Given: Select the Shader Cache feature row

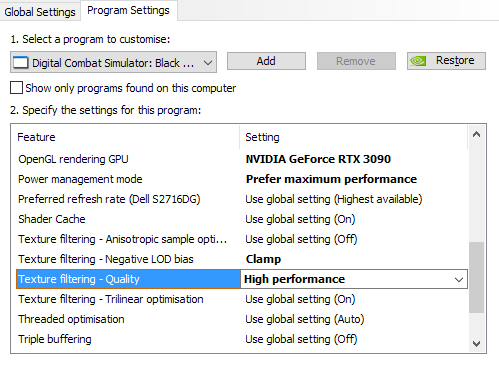Looking at the screenshot, I should pyautogui.click(x=242, y=219).
